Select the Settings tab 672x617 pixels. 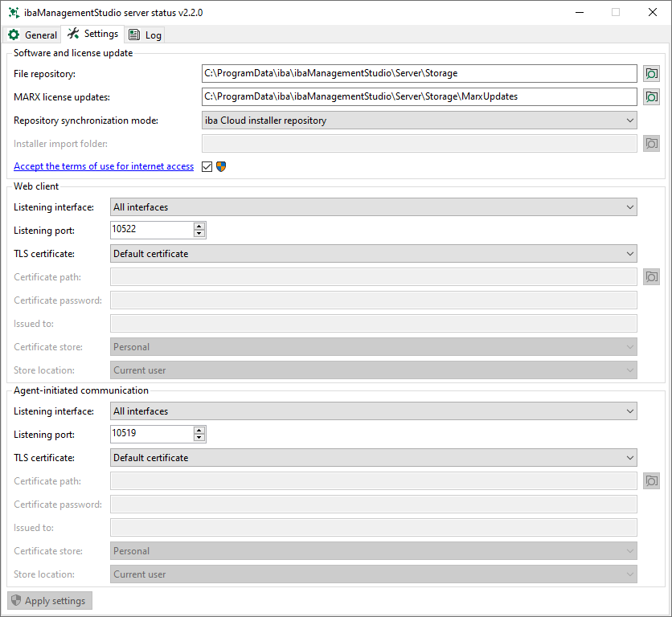click(x=93, y=34)
